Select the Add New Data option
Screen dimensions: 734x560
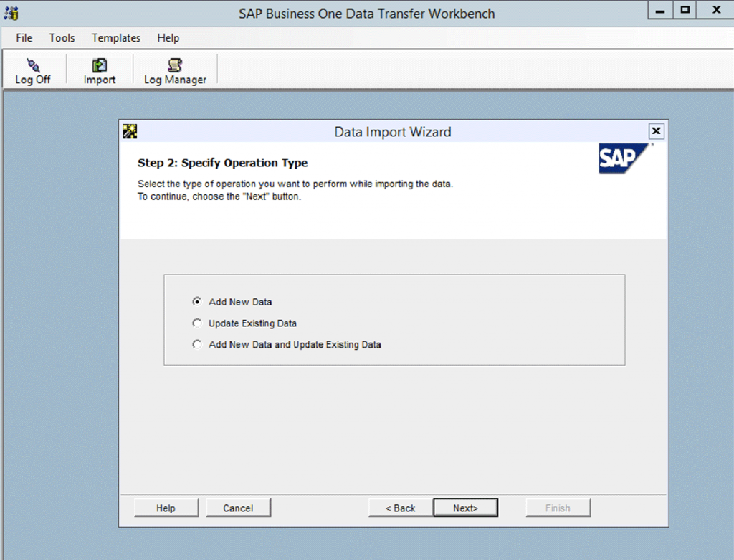pyautogui.click(x=196, y=302)
